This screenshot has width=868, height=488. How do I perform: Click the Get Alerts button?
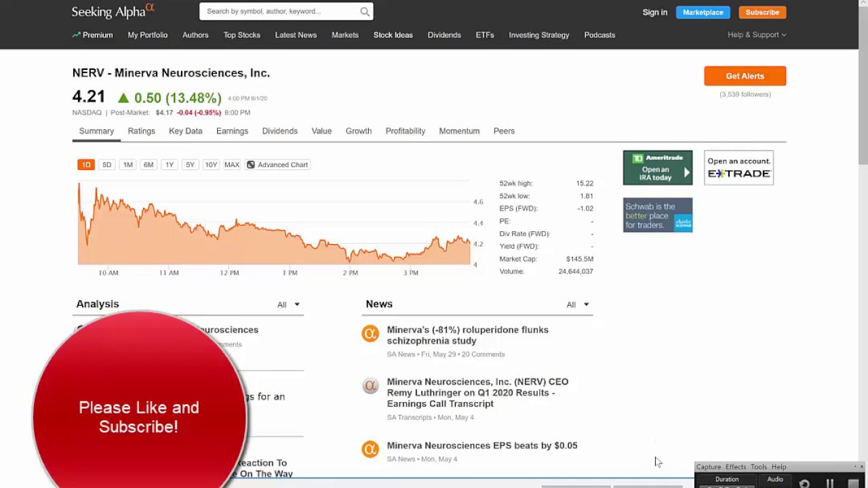[x=745, y=76]
